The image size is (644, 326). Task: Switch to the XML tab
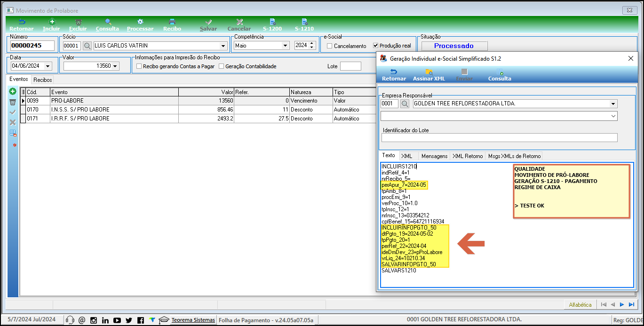(x=407, y=156)
